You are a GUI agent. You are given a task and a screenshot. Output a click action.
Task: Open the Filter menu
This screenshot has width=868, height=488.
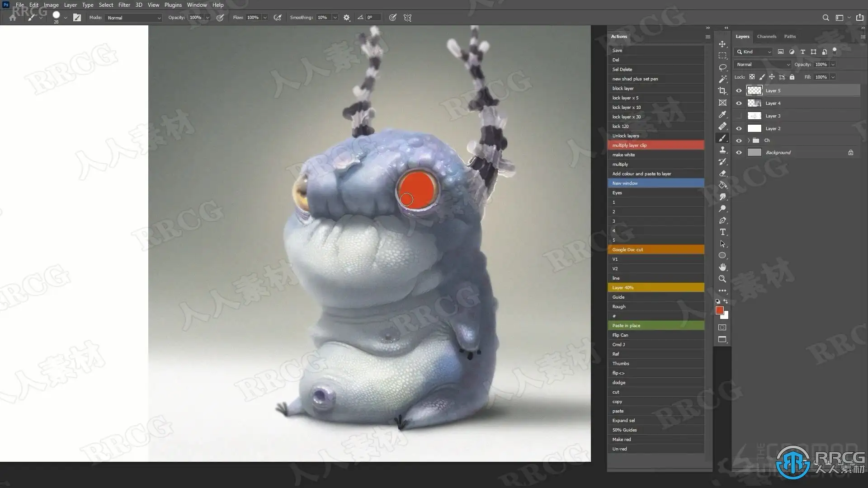click(x=124, y=5)
